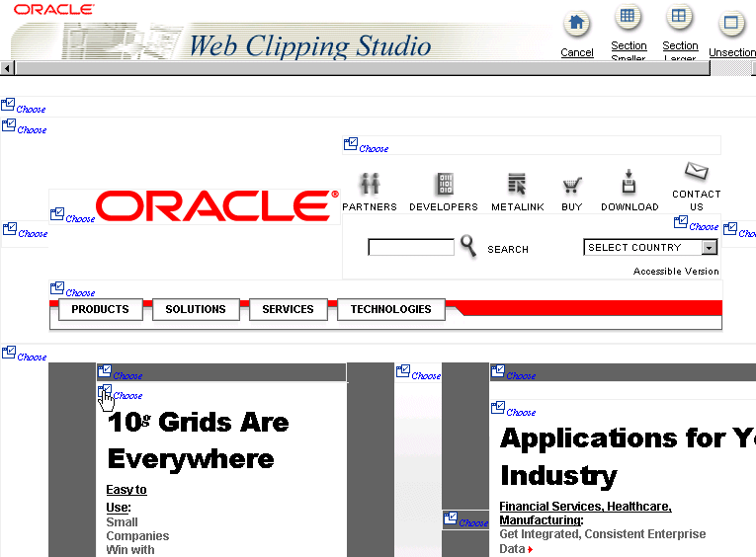Click the Developers icon

point(444,184)
